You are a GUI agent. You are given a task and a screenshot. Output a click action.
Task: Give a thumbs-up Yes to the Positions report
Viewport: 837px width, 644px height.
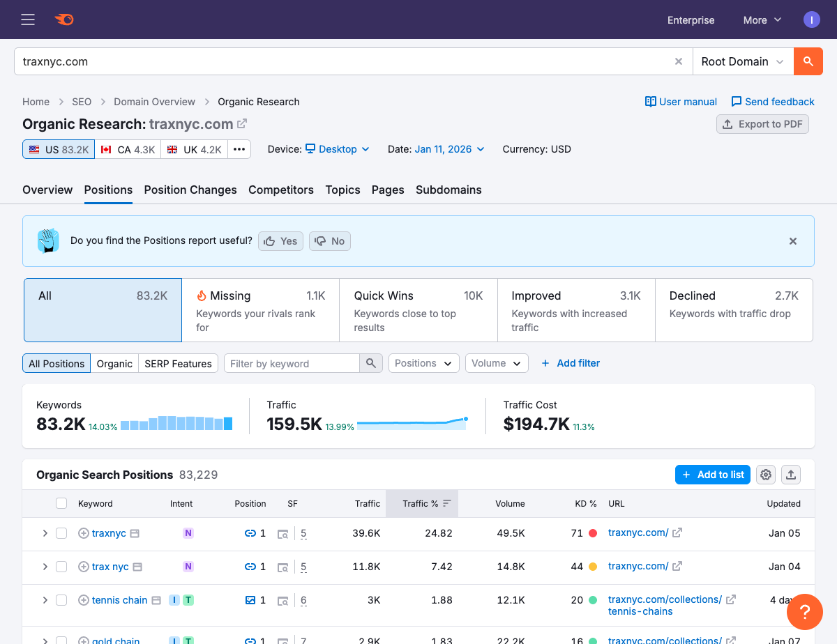tap(280, 240)
